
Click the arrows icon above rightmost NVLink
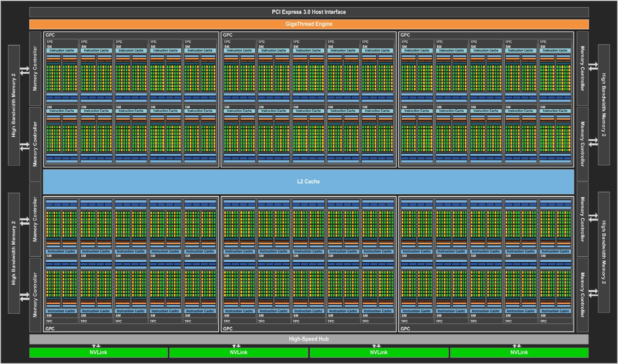point(516,346)
